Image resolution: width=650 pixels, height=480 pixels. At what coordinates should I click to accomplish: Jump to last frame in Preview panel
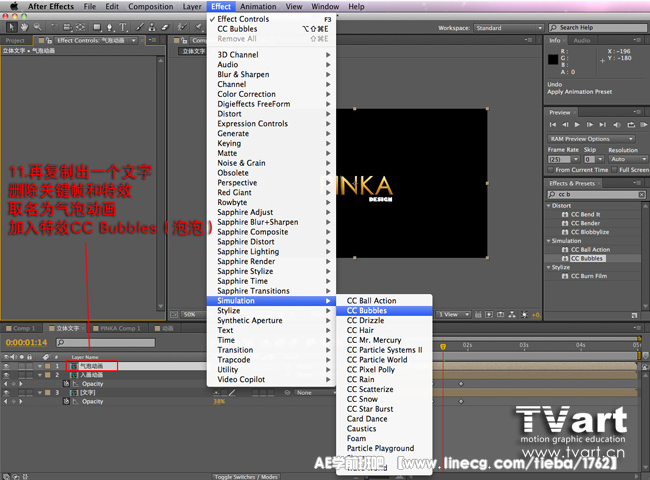pos(602,124)
